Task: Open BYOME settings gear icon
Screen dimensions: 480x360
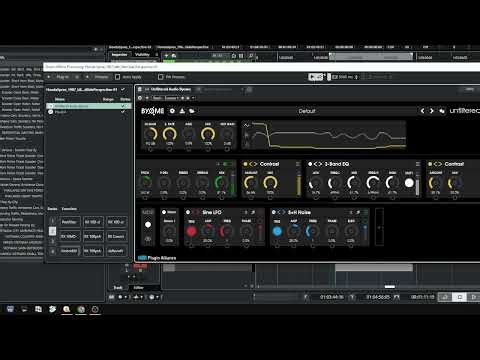Action: 172,111
